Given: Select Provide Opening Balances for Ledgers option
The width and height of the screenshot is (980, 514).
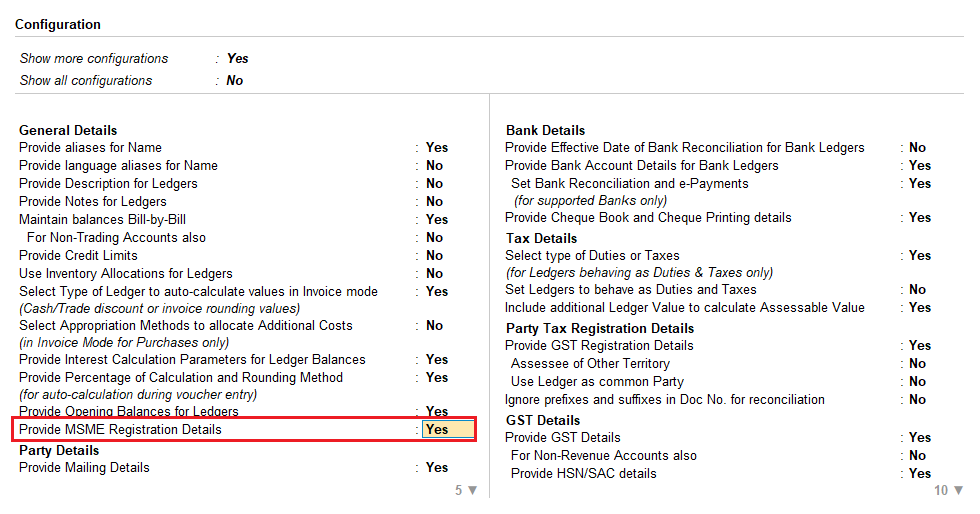Looking at the screenshot, I should 129,411.
